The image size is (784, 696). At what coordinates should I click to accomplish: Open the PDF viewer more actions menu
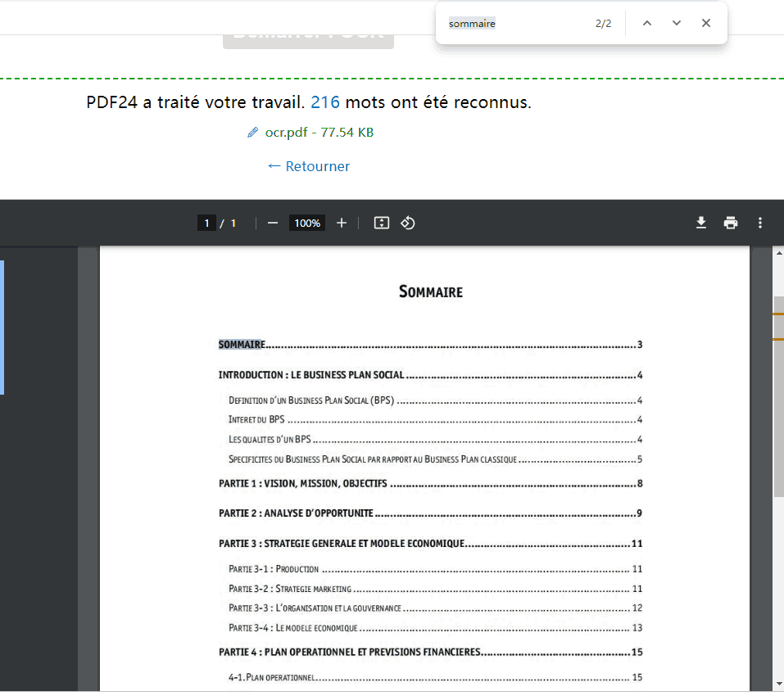pyautogui.click(x=760, y=223)
